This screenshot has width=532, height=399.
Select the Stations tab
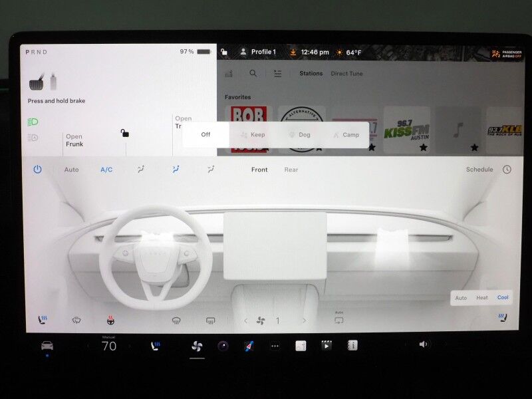click(311, 73)
